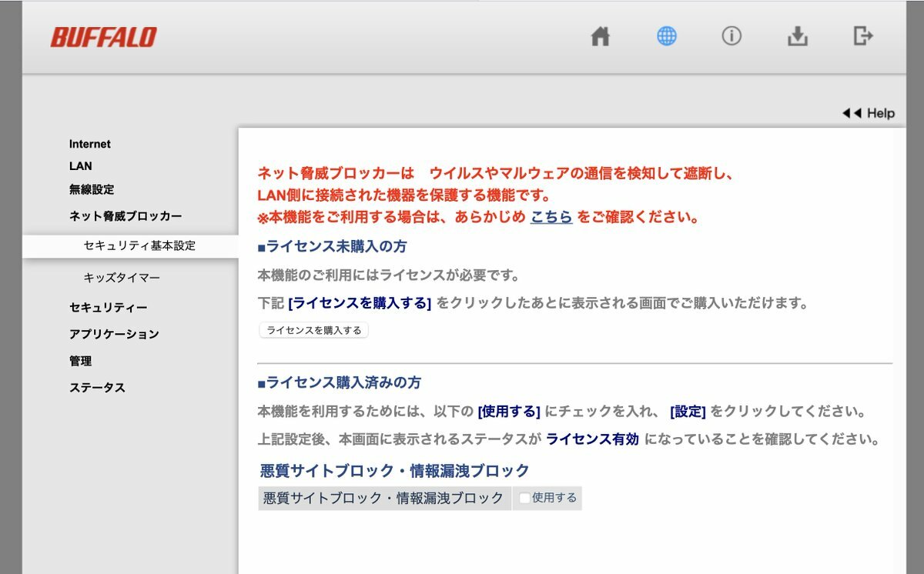Image resolution: width=924 pixels, height=574 pixels.
Task: Click the BUFFALO logo
Action: click(104, 37)
